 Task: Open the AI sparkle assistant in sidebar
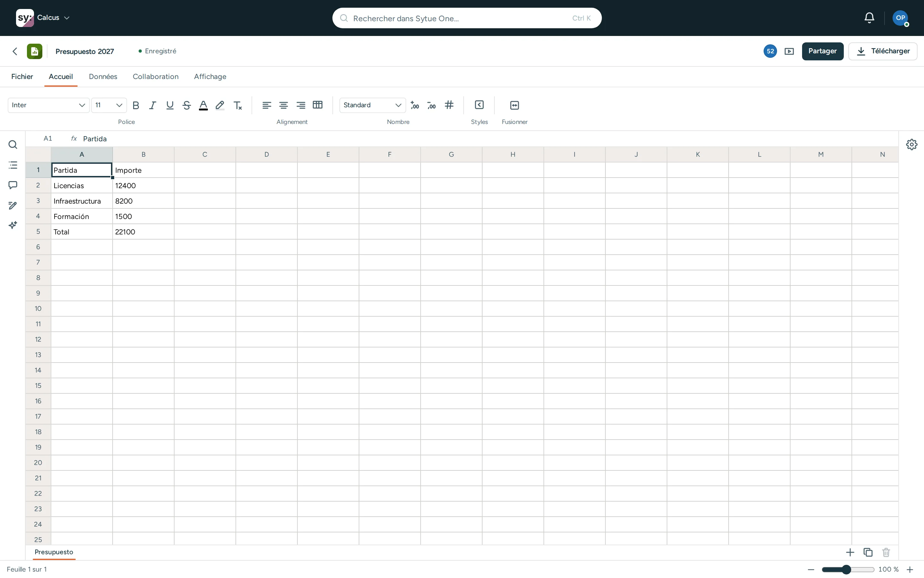[13, 225]
